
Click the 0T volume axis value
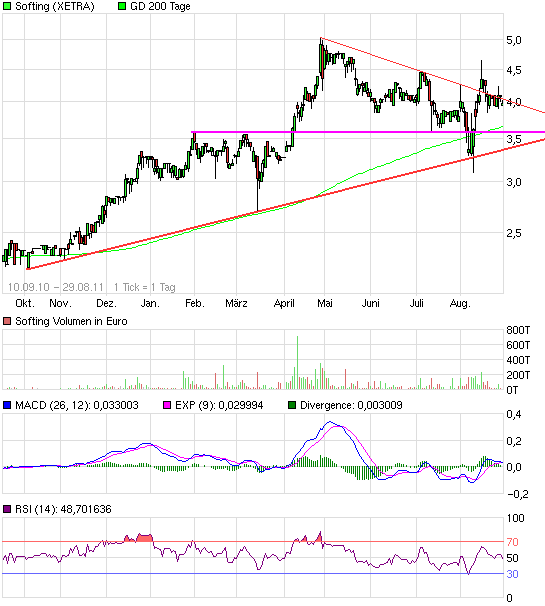tap(512, 390)
